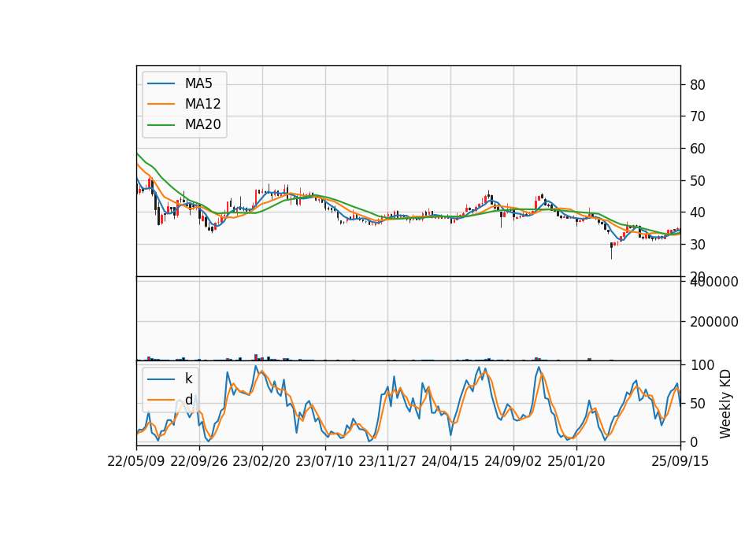Click the 23/02/20 date label
756x543 pixels.
click(x=261, y=461)
